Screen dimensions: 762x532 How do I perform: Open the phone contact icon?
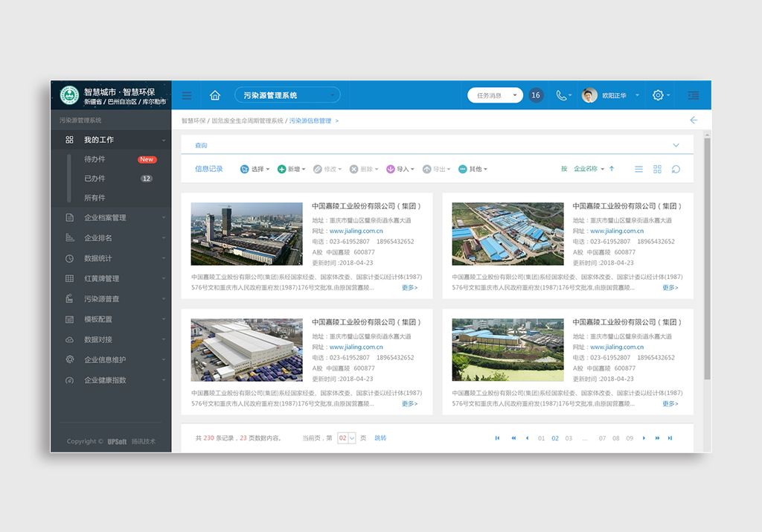click(561, 96)
